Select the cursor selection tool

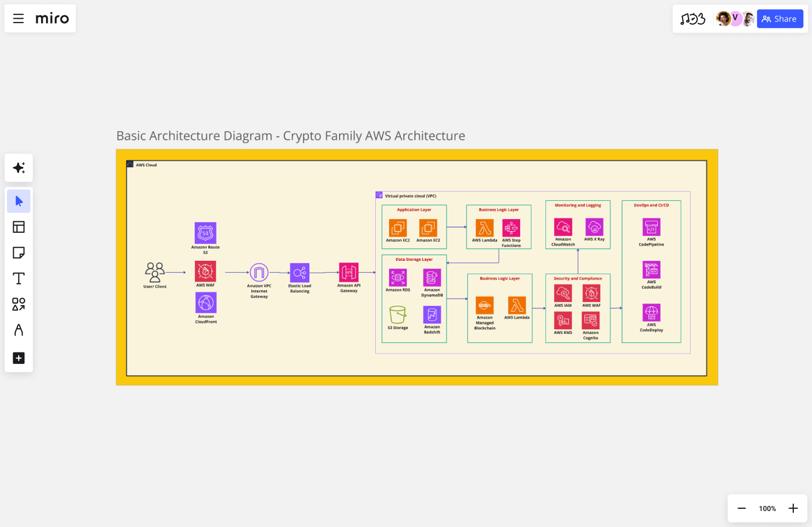point(19,201)
